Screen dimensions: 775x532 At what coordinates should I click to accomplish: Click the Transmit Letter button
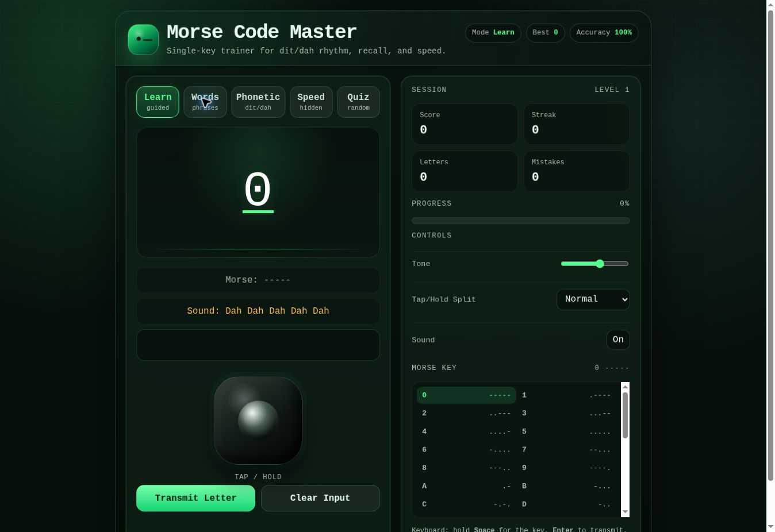(x=195, y=498)
